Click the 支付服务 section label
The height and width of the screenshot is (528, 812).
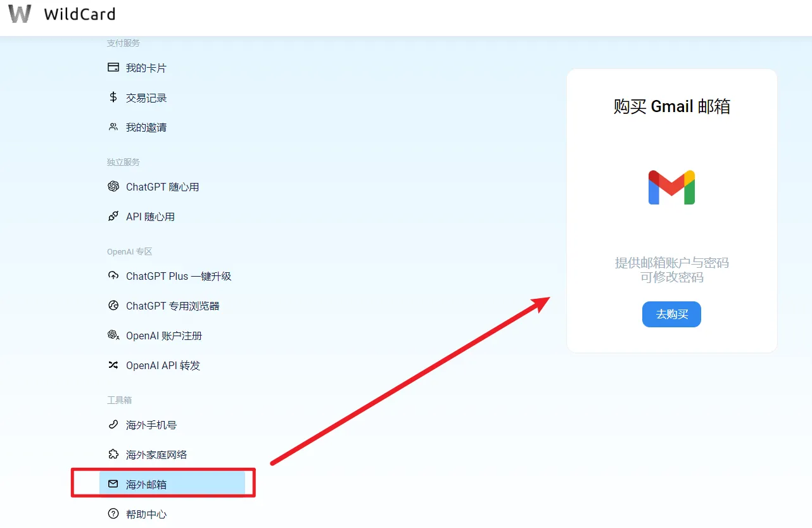[124, 43]
